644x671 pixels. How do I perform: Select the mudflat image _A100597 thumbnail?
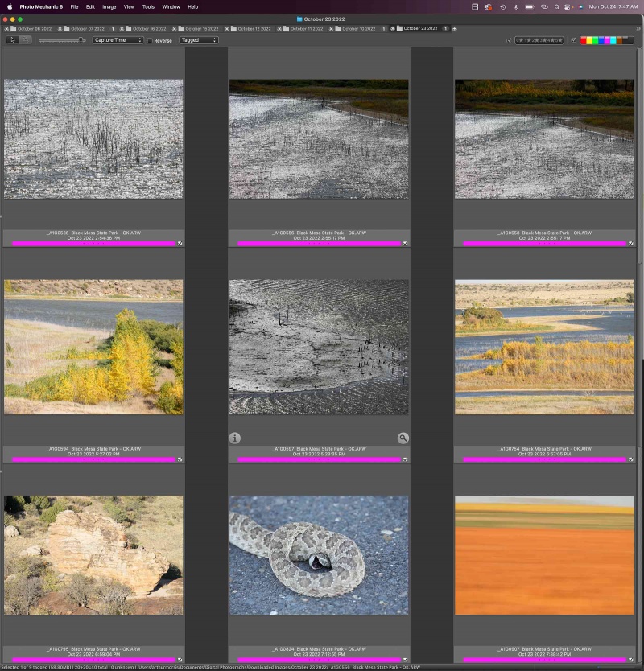pos(319,347)
